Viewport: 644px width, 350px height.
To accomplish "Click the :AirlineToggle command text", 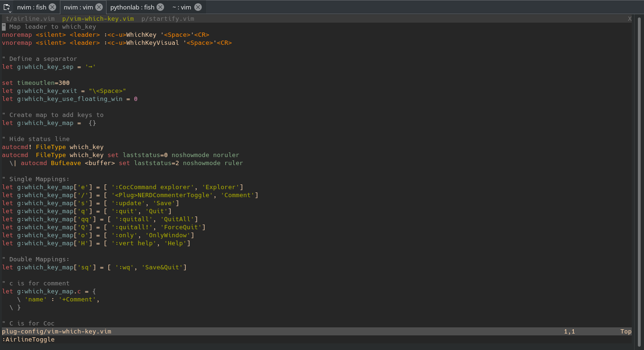I will [x=28, y=339].
